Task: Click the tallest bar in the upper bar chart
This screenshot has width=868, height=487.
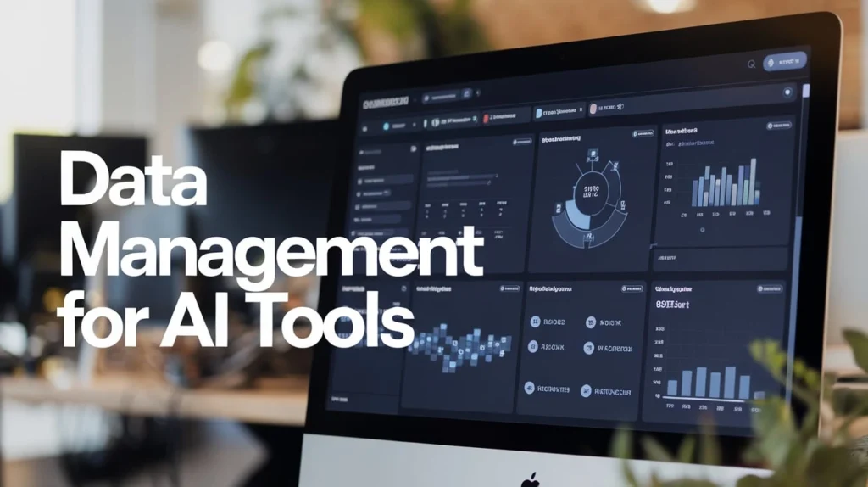Action: [x=753, y=182]
